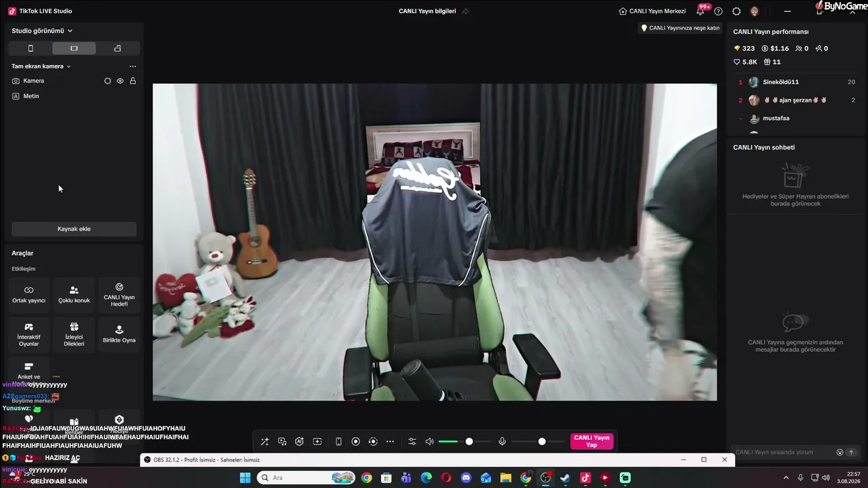Viewport: 868px width, 488px height.
Task: Open more options in bottom toolbar
Action: tap(390, 441)
